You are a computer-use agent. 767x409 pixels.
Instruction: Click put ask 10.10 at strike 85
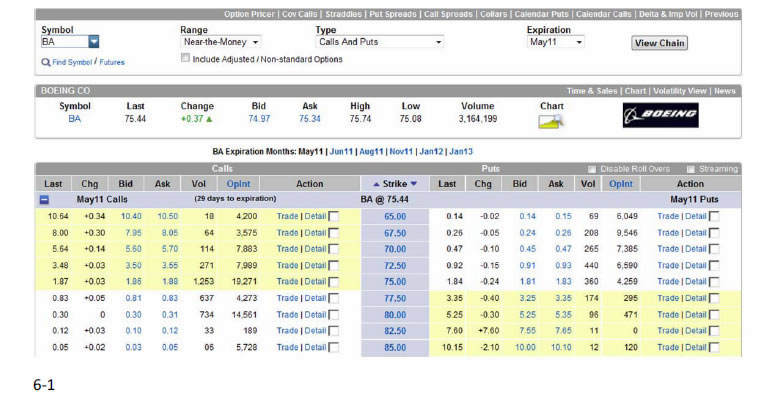pos(561,347)
